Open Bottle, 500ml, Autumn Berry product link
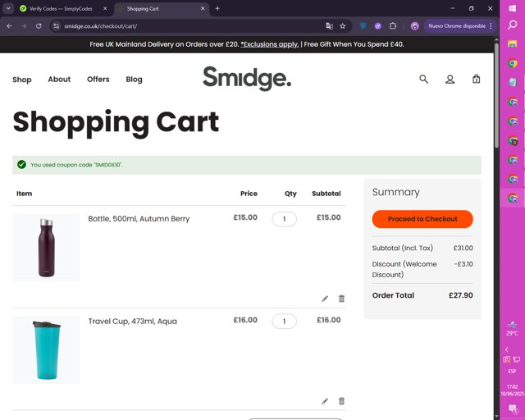 click(139, 219)
